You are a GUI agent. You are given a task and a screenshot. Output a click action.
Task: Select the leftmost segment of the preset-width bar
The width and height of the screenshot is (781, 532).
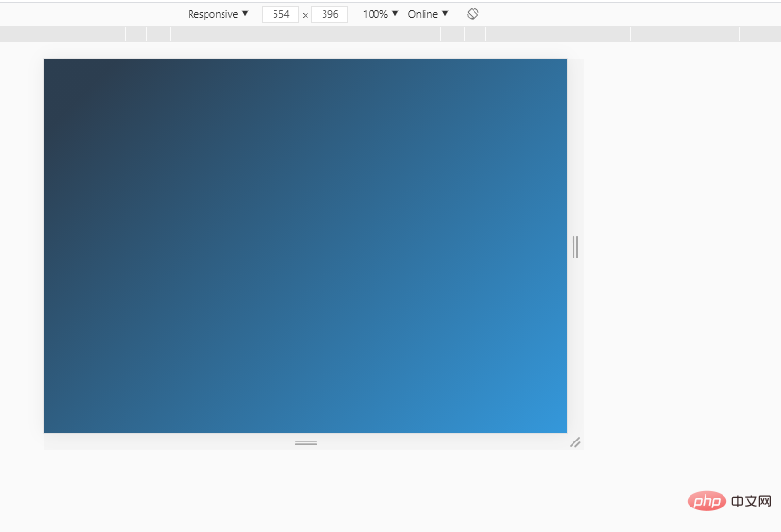(62, 34)
